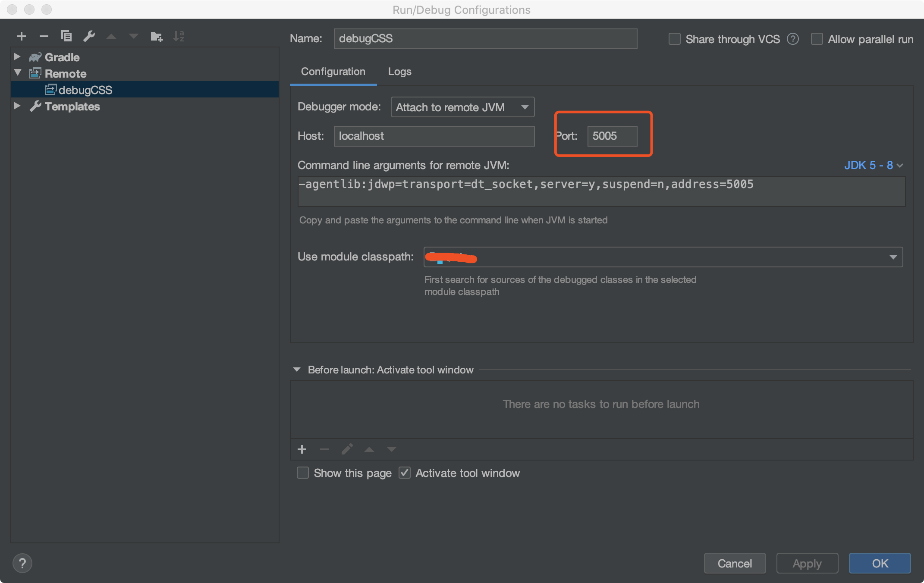Open the JDK 5 - 8 version selector

pos(873,165)
